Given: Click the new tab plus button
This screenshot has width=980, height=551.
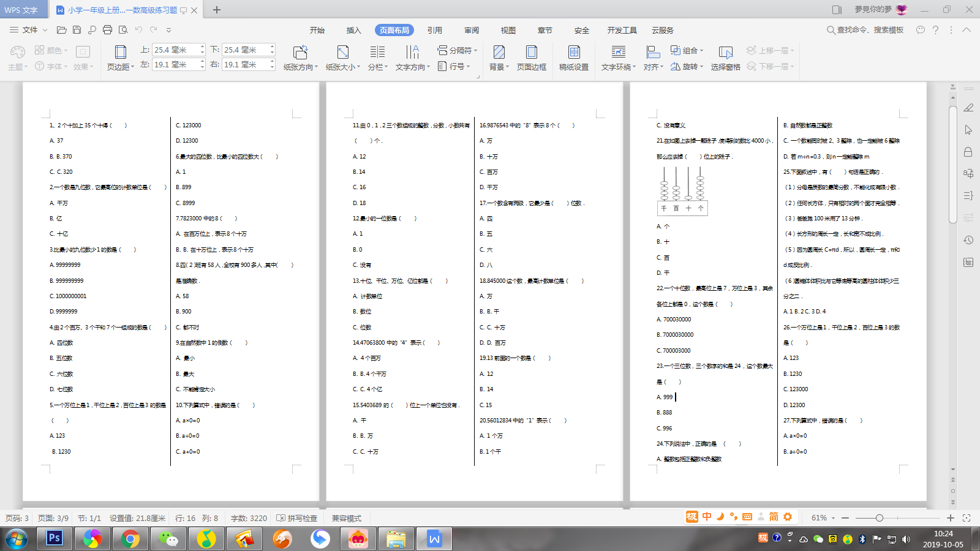Looking at the screenshot, I should click(217, 10).
